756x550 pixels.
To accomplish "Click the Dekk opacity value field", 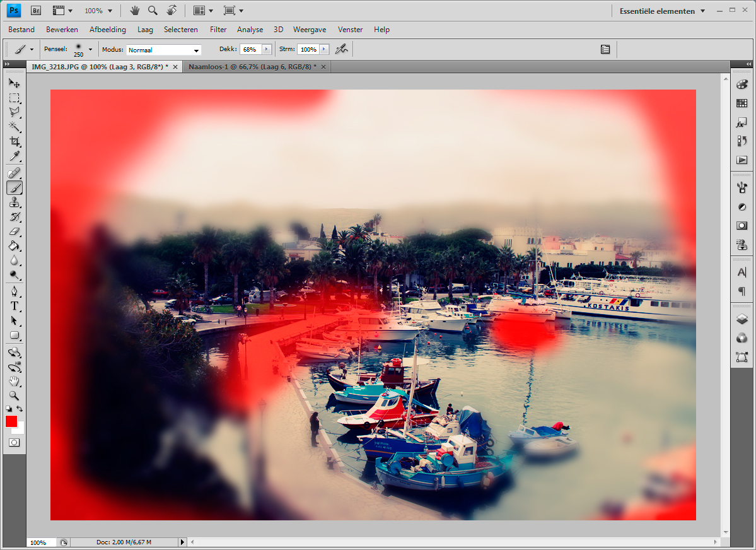I will (x=251, y=49).
